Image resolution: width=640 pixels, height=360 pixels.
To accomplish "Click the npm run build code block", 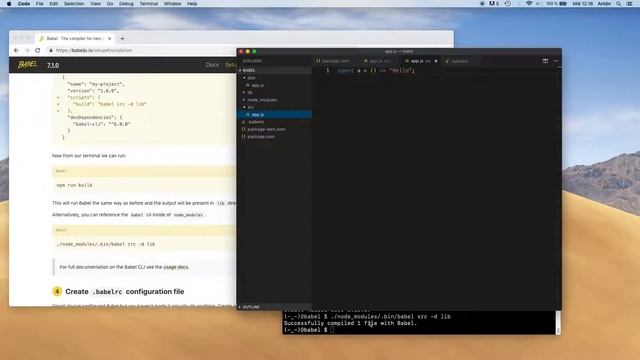I will point(144,185).
